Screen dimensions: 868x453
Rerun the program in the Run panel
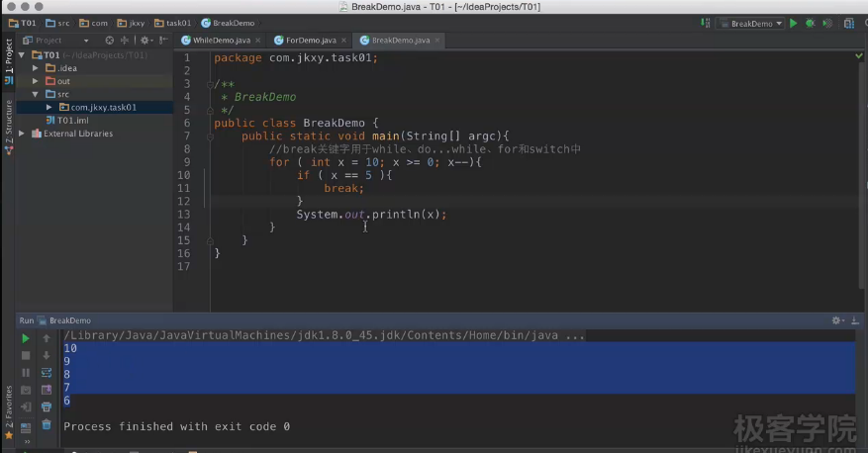pos(26,338)
